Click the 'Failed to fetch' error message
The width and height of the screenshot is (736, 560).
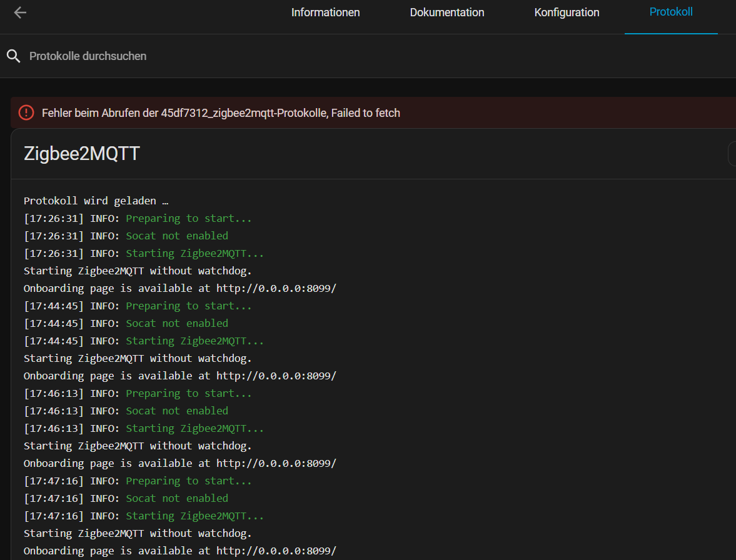click(221, 113)
